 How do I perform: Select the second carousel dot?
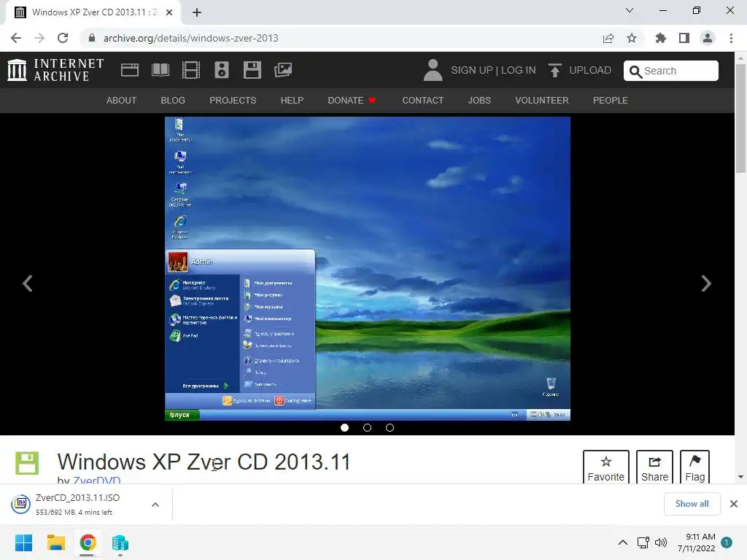(x=367, y=427)
